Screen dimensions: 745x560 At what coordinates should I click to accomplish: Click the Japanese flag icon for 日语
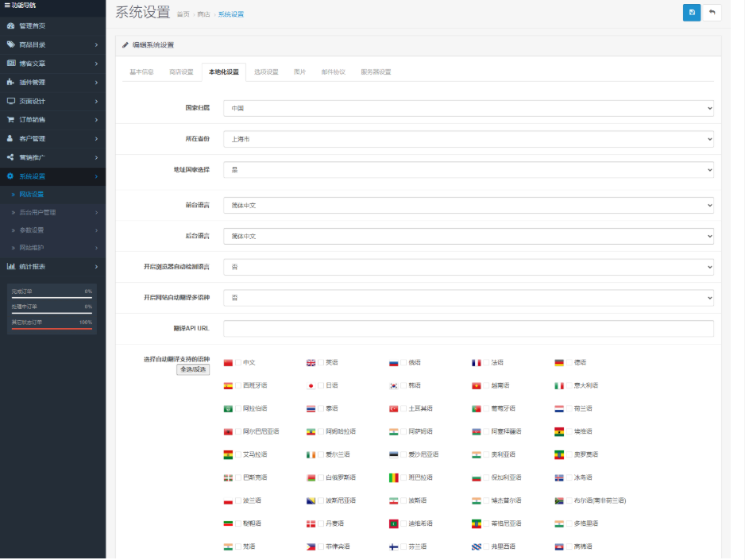pos(311,386)
